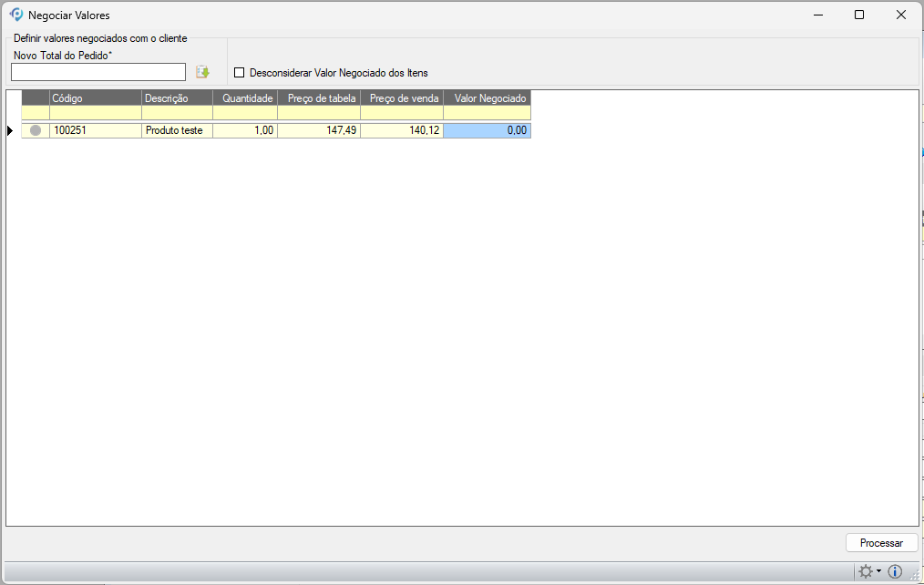Click the Valor Negociado column header

pos(487,97)
